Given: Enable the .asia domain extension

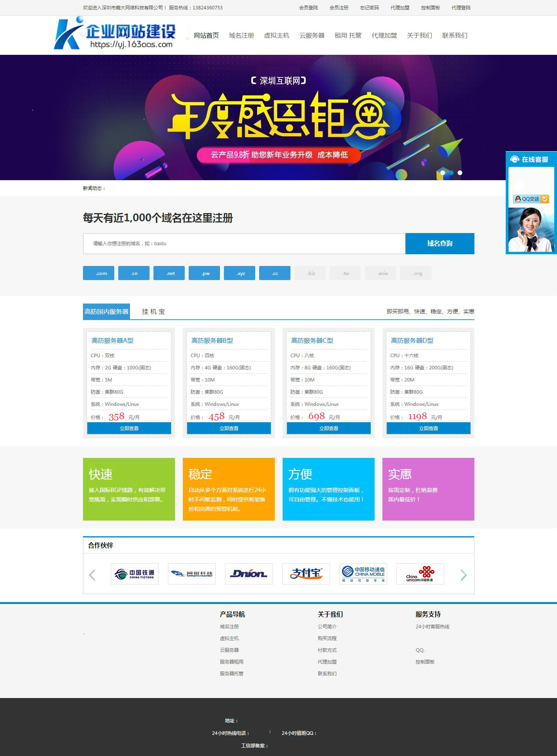Looking at the screenshot, I should 380,273.
